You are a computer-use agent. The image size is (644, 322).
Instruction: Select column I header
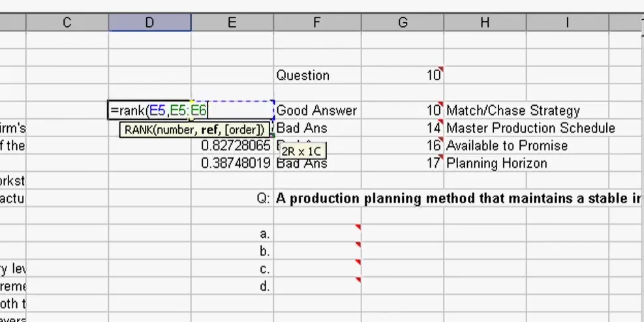(x=566, y=23)
